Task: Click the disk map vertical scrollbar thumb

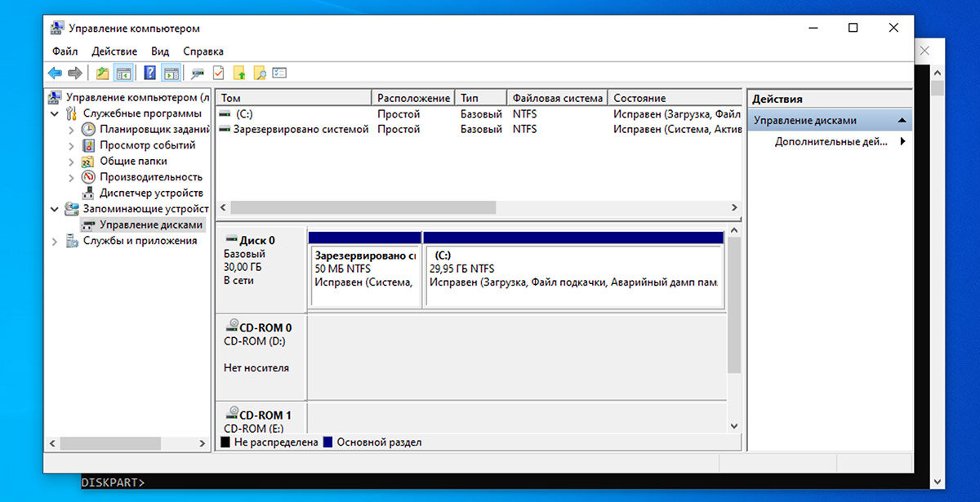Action: [x=733, y=305]
